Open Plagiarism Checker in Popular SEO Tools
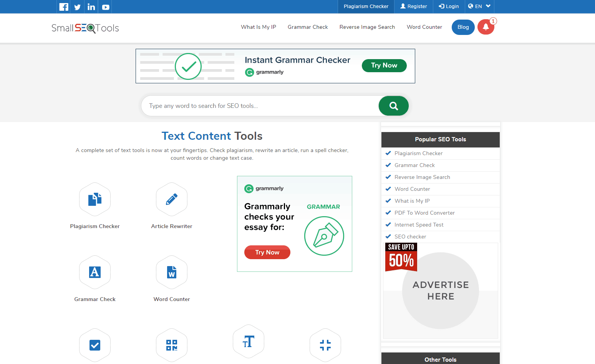Viewport: 595px width, 364px height. click(418, 153)
